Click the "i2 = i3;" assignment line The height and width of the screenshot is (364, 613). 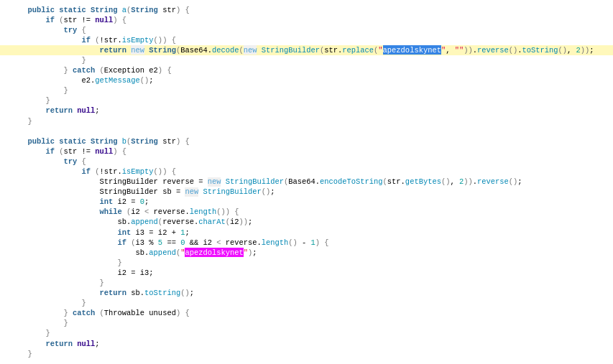pos(135,273)
